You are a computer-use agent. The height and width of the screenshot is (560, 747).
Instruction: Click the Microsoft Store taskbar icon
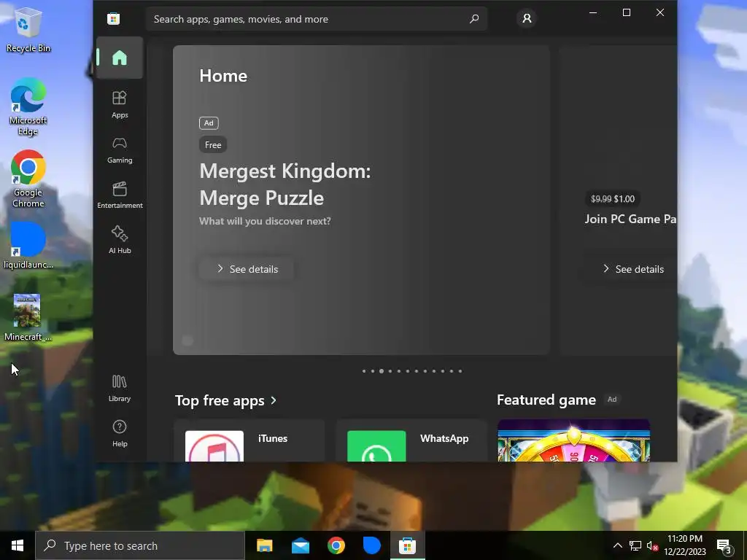point(407,545)
